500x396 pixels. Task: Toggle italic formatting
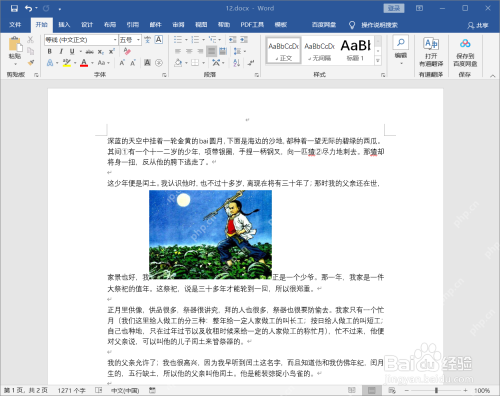(61, 51)
